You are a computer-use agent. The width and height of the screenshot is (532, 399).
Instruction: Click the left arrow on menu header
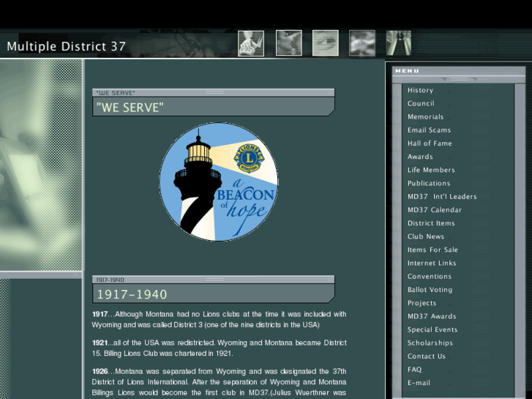click(443, 80)
